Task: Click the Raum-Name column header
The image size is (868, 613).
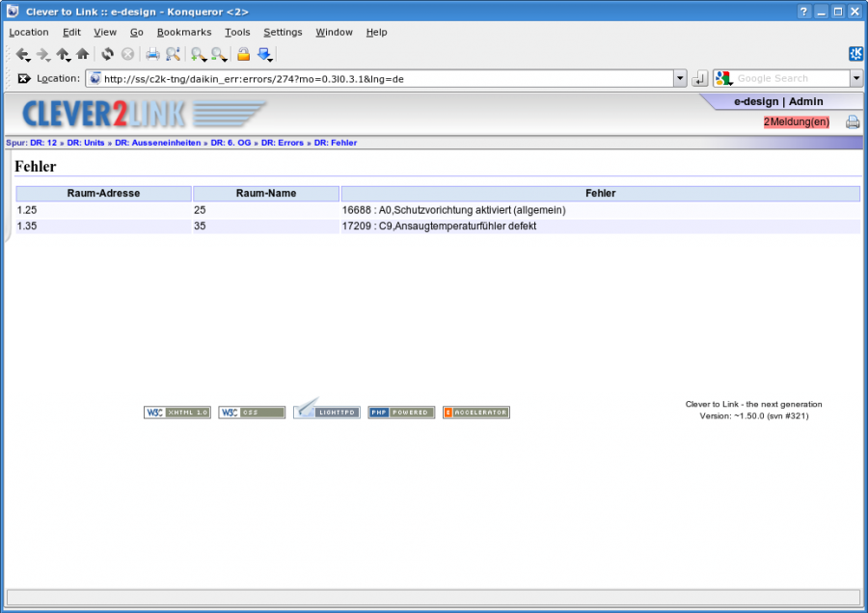Action: tap(266, 193)
